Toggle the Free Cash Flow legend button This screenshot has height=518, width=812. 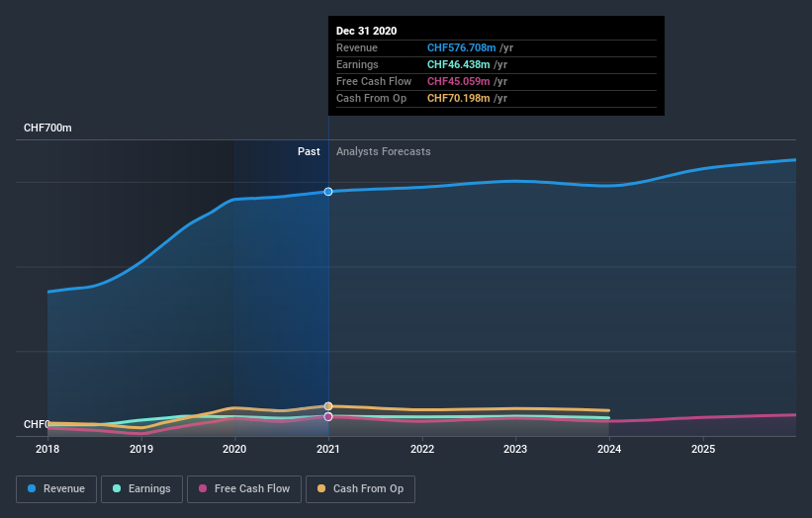tap(244, 489)
